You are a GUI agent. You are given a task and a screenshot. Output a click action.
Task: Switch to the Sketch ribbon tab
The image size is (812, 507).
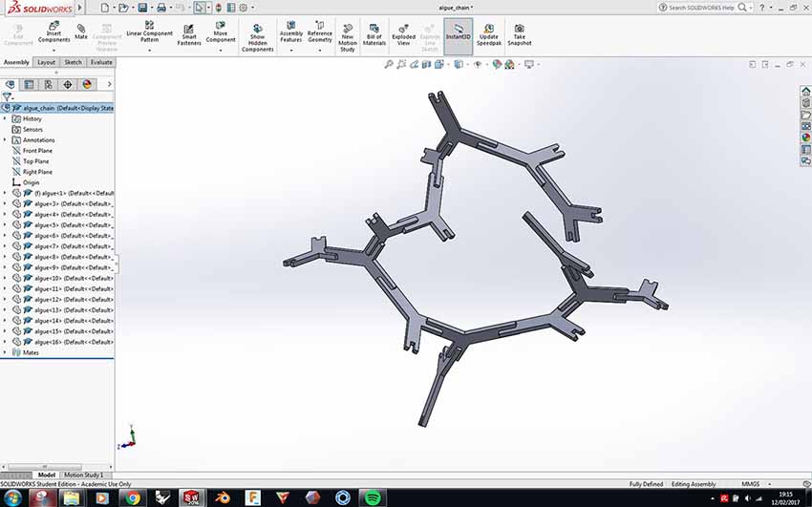click(73, 62)
